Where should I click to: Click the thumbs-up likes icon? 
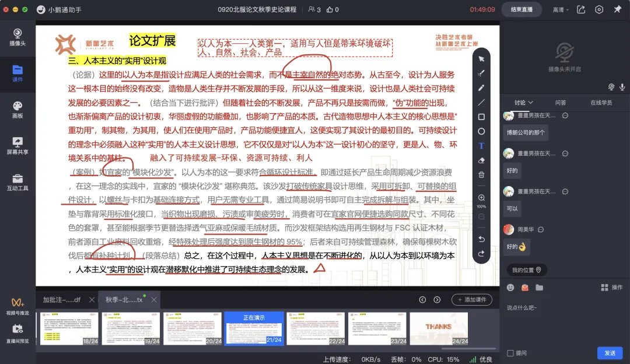[330, 9]
